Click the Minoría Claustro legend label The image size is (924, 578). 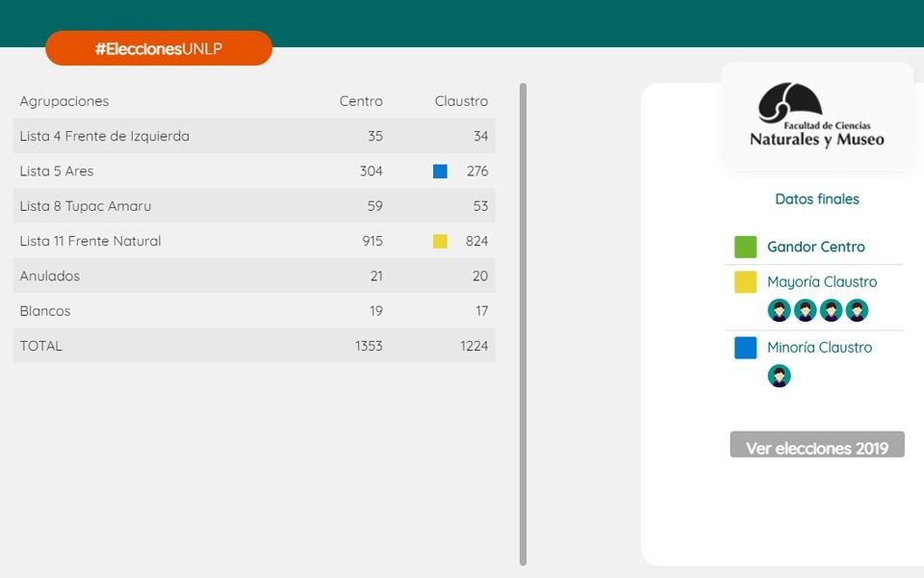pos(819,348)
